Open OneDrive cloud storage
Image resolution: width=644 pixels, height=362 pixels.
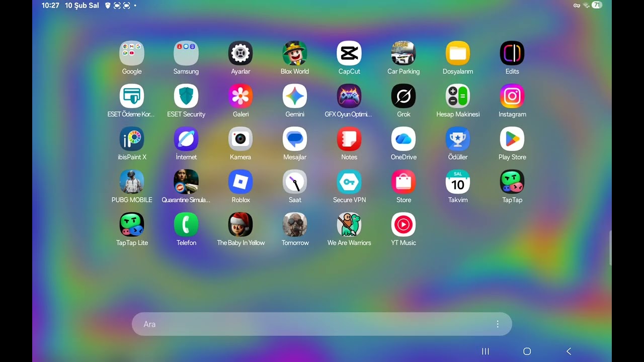pos(404,139)
